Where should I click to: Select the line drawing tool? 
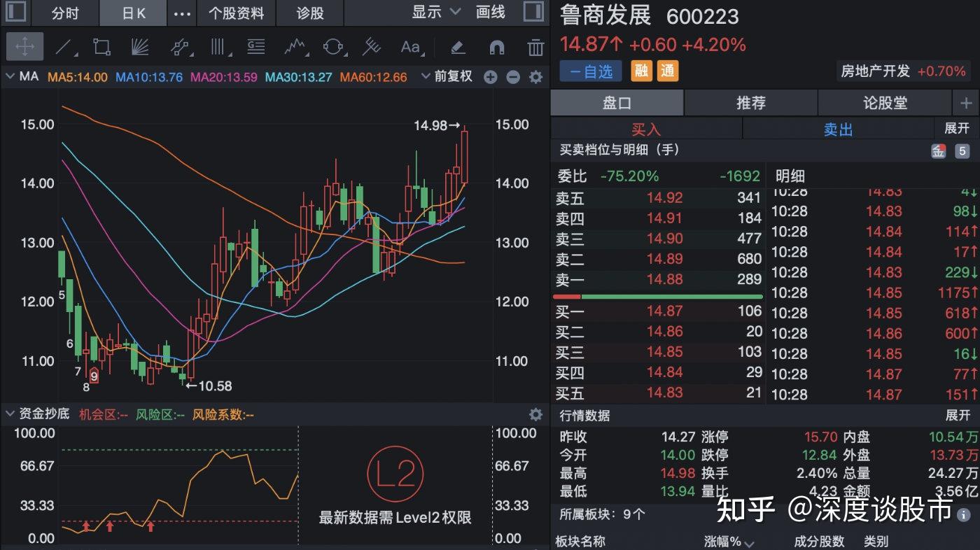pyautogui.click(x=64, y=47)
